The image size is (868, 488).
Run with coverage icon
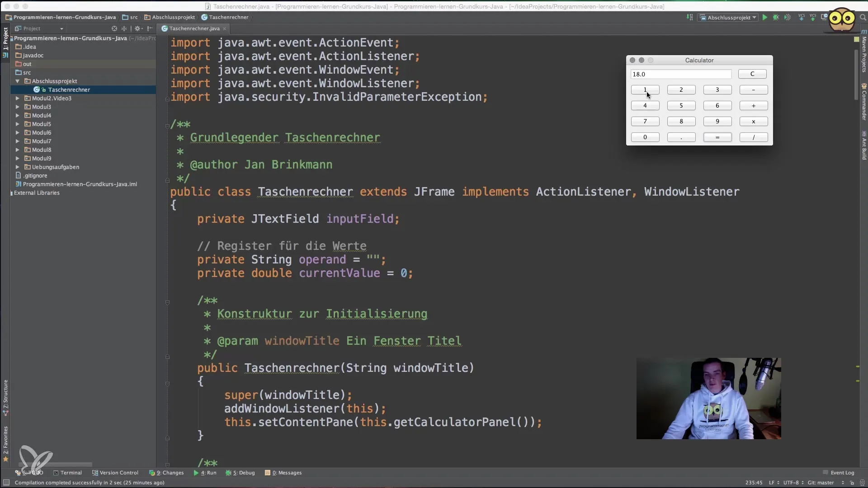click(x=787, y=18)
